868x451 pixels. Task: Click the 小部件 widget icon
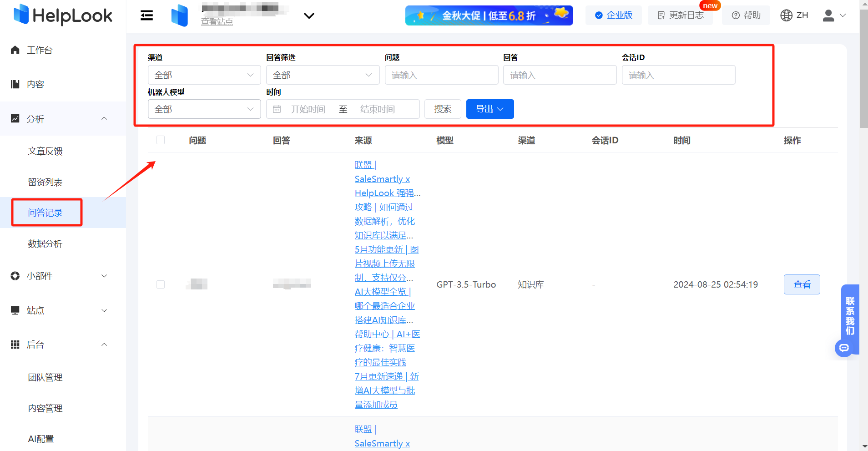pyautogui.click(x=15, y=276)
